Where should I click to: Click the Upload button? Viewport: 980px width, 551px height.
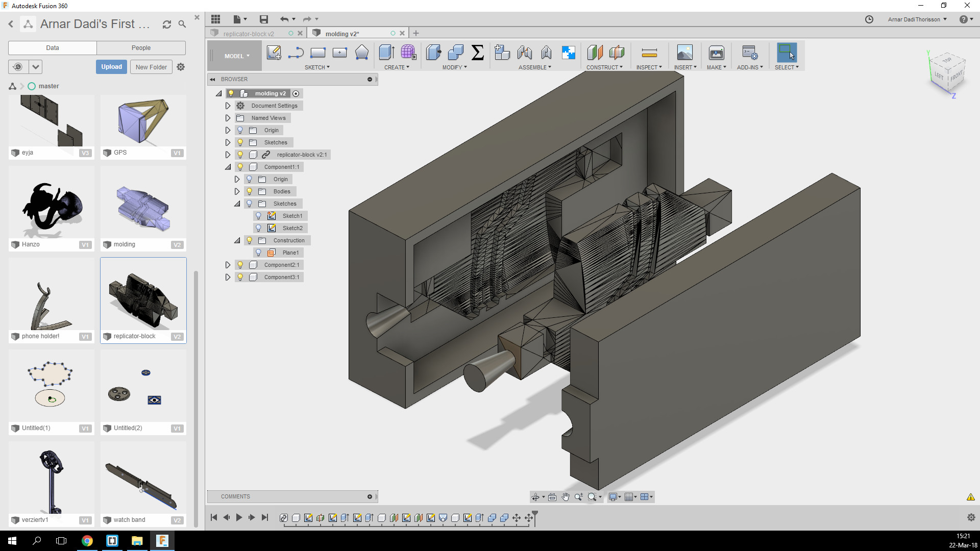[x=111, y=67]
